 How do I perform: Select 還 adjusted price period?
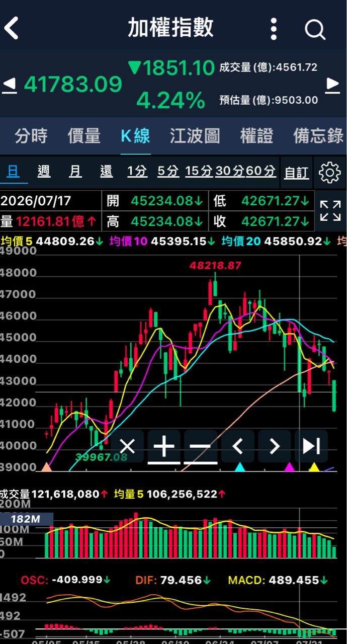point(106,172)
